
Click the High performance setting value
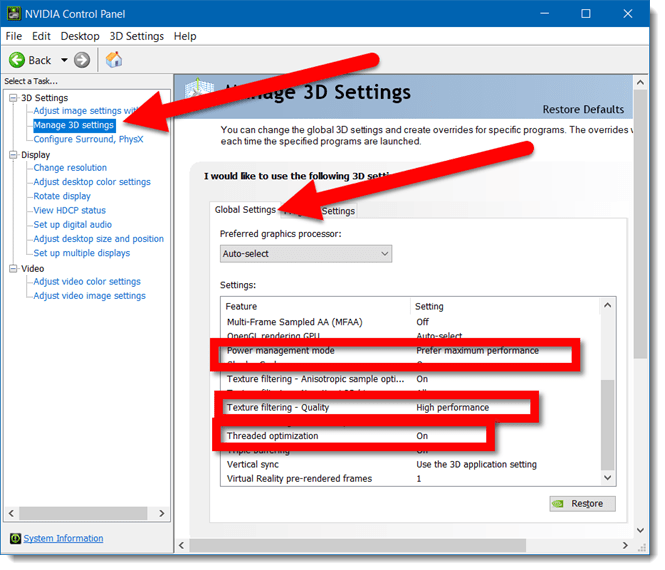(453, 408)
